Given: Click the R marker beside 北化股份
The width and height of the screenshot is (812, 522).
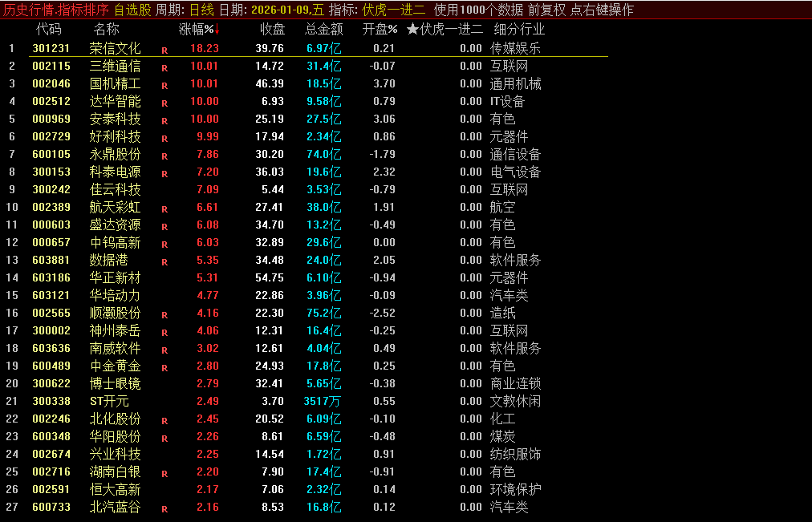Looking at the screenshot, I should [164, 421].
